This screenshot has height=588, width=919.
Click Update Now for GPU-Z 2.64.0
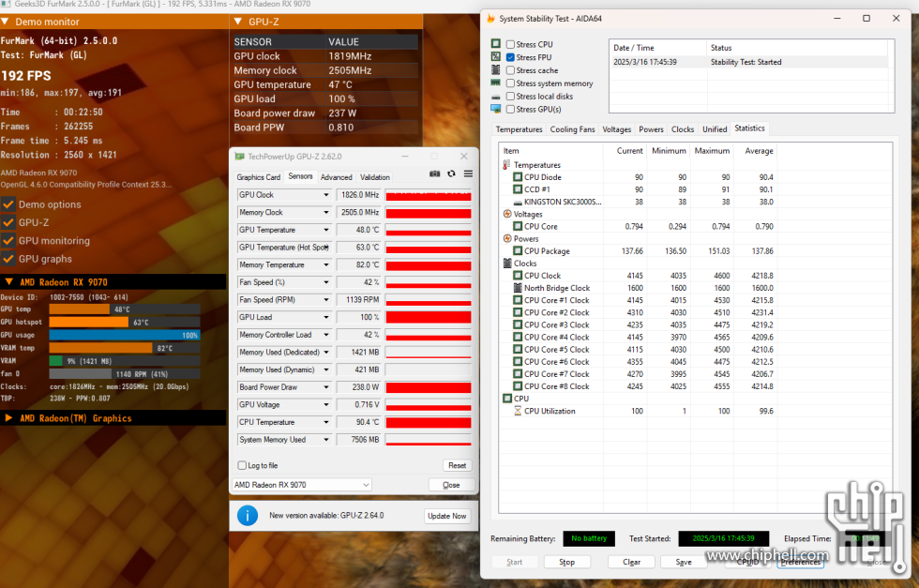click(447, 516)
